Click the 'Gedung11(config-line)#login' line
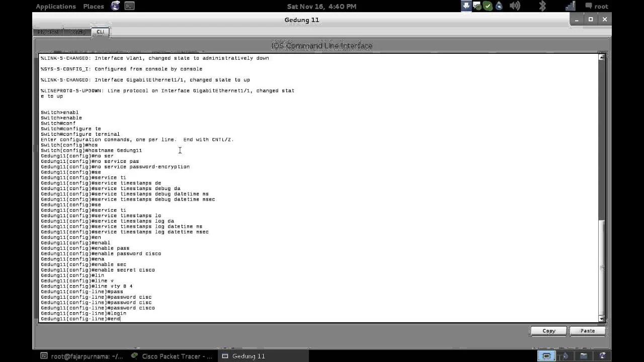 [84, 313]
